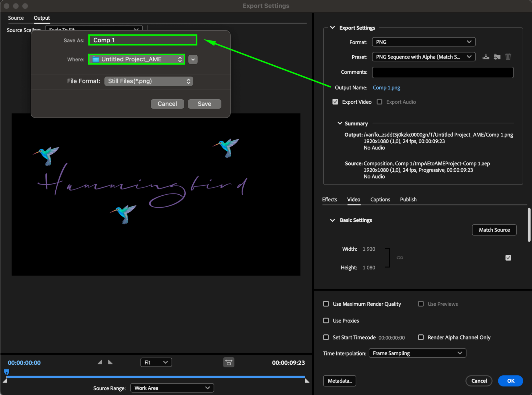
Task: Expand the save location chevron button
Action: tap(193, 60)
